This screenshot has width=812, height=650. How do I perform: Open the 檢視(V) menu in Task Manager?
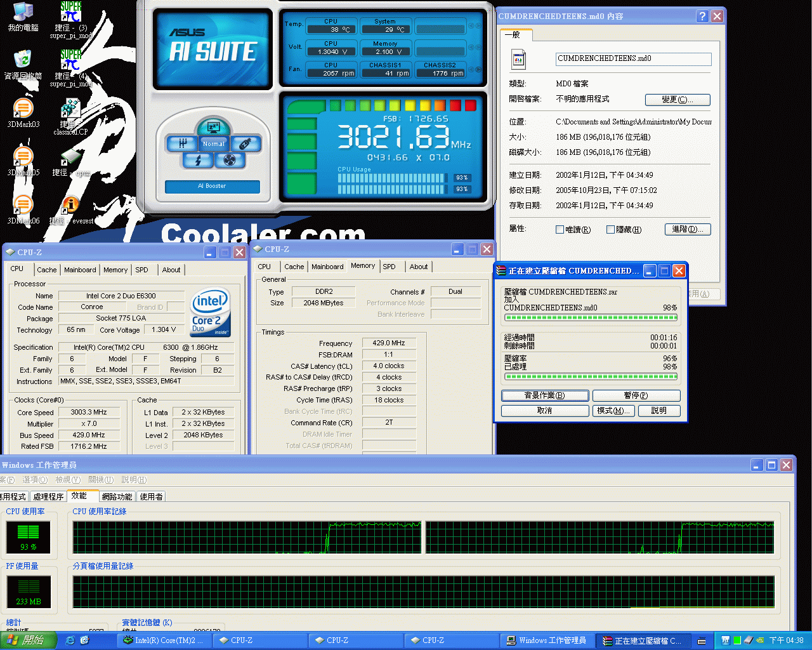[68, 480]
